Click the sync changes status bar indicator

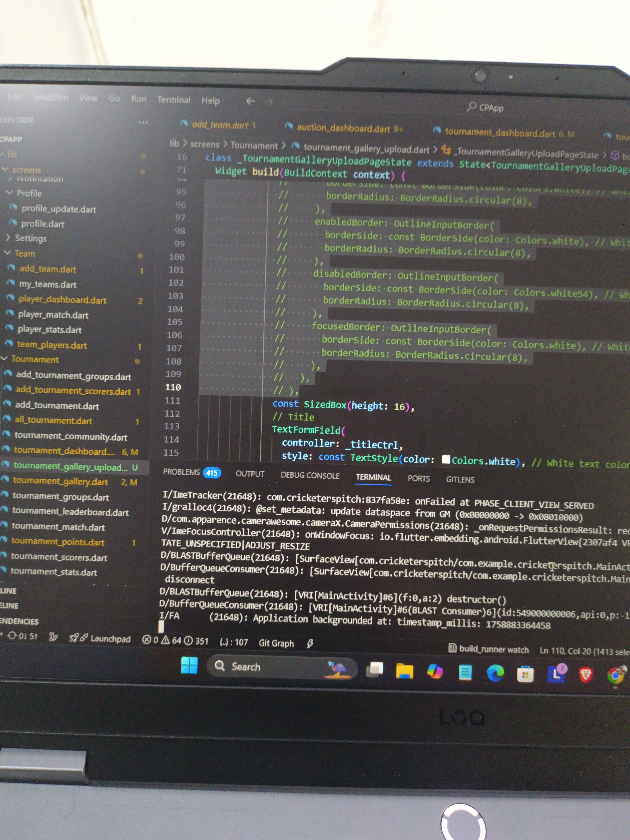(23, 636)
